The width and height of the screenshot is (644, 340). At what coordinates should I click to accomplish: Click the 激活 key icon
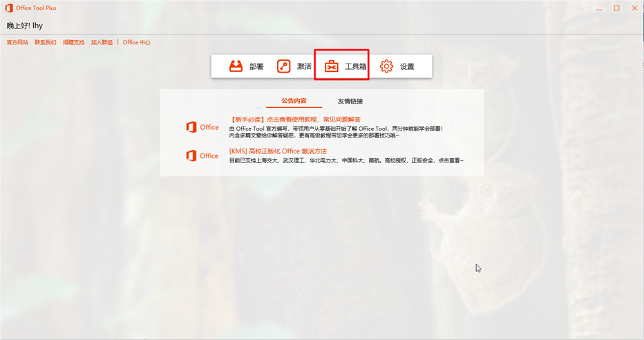point(283,66)
